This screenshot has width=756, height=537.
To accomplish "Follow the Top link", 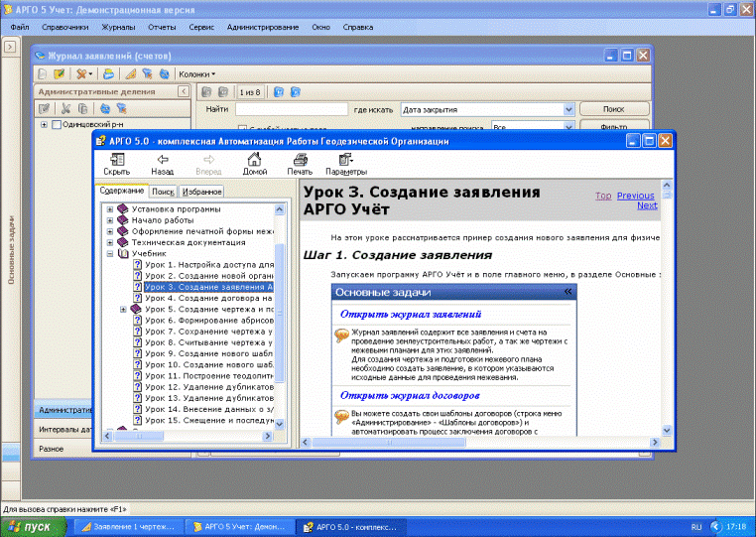I will coord(603,196).
